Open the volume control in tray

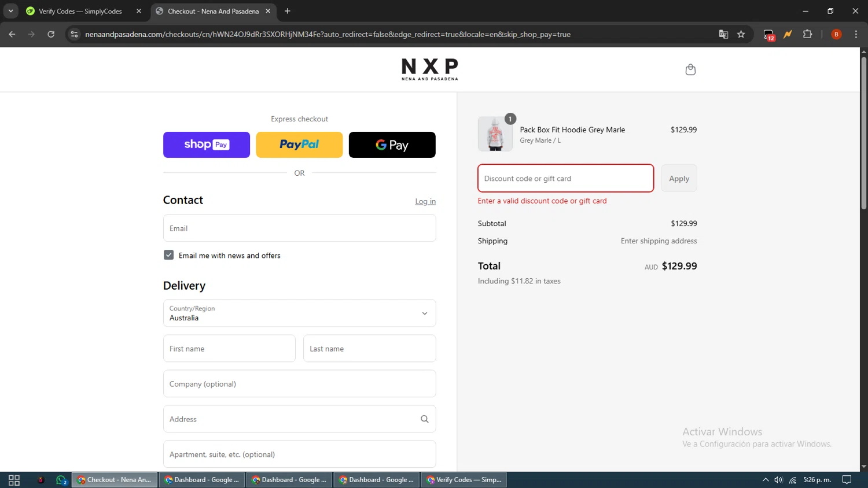click(x=779, y=480)
